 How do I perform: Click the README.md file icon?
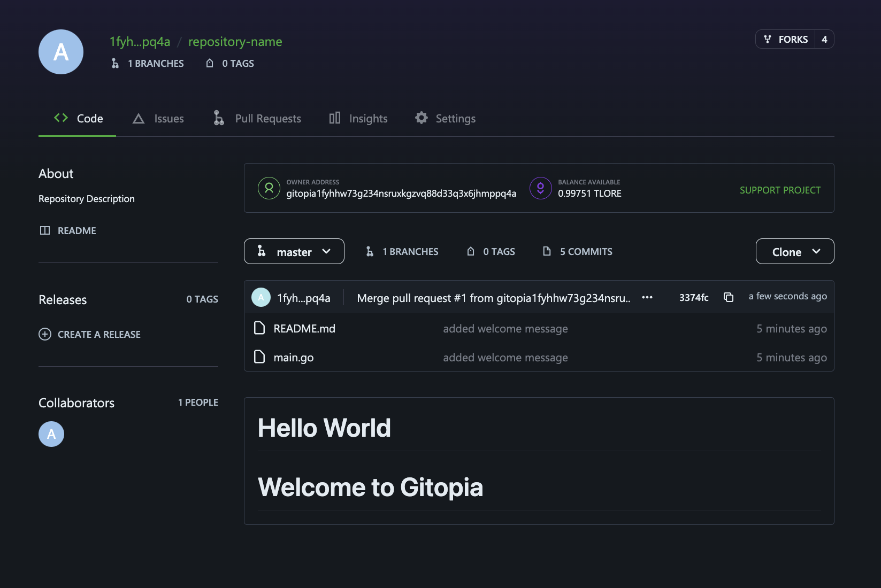tap(259, 328)
